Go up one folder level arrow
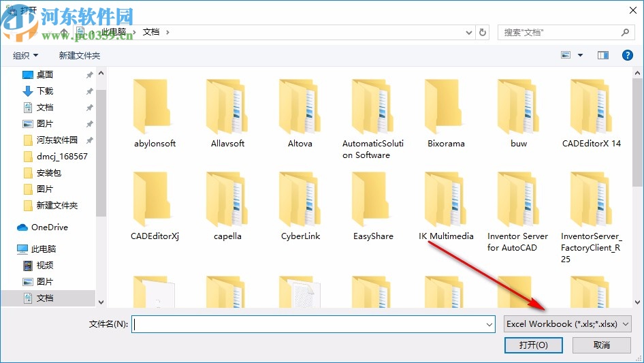This screenshot has height=363, width=644. click(x=64, y=31)
